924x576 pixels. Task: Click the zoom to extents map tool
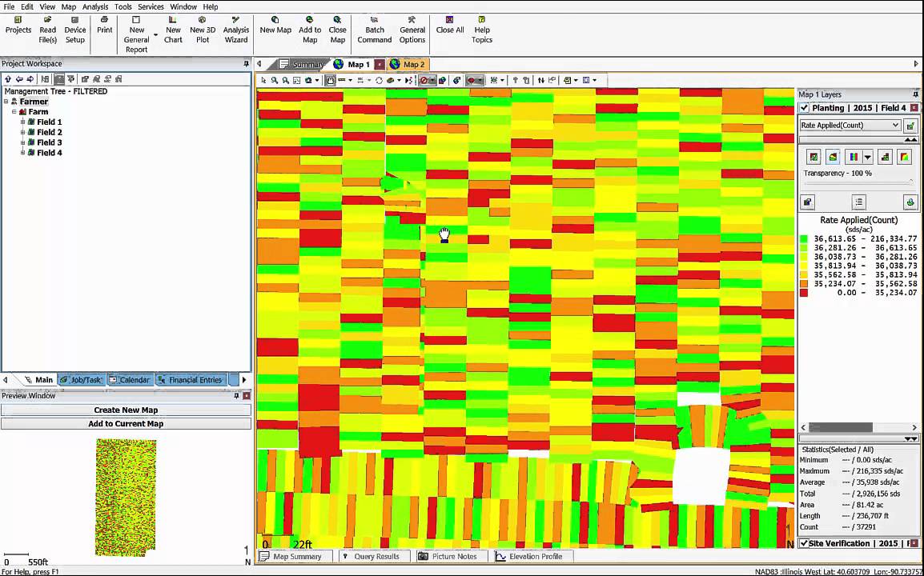click(297, 80)
